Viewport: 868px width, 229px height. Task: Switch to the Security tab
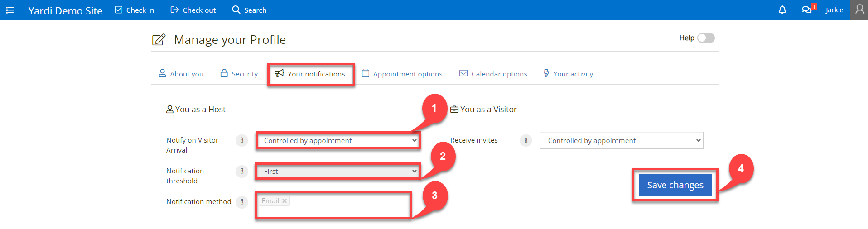tap(239, 74)
